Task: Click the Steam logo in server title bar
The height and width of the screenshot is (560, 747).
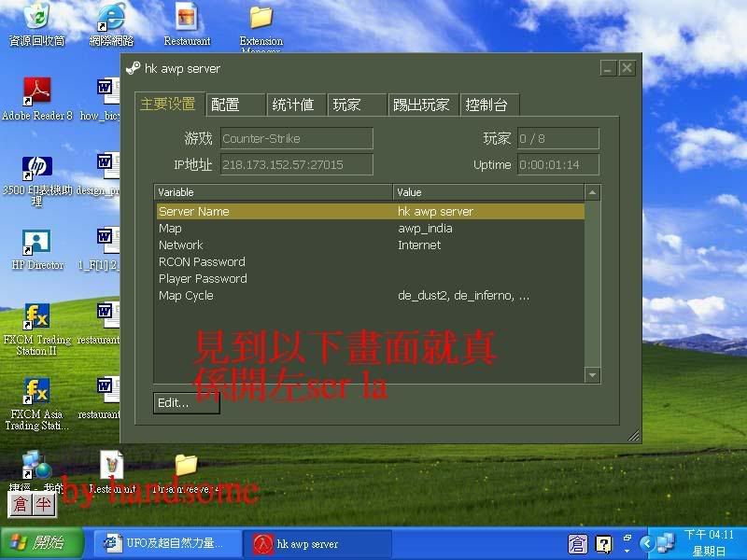Action: tap(133, 68)
